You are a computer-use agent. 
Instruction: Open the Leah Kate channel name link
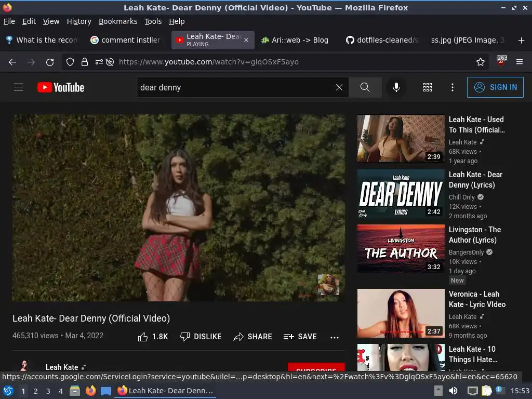(x=62, y=367)
